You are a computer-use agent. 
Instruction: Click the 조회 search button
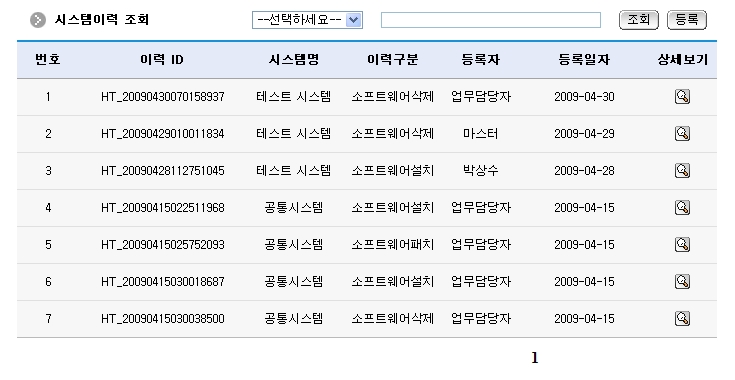pyautogui.click(x=638, y=20)
